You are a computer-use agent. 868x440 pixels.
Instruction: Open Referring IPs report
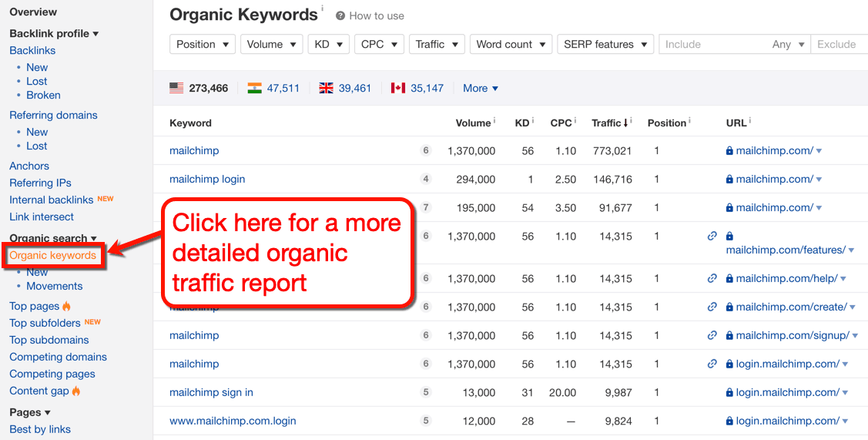pyautogui.click(x=40, y=183)
